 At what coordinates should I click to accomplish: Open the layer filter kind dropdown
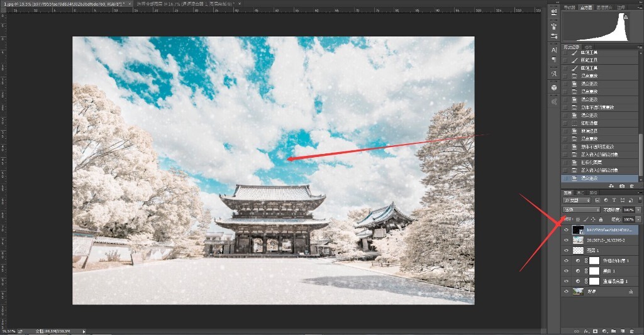pyautogui.click(x=577, y=200)
